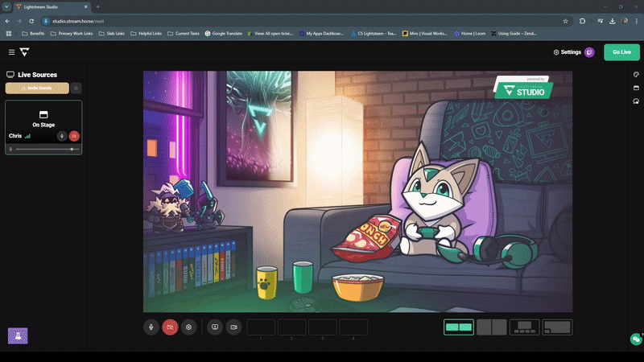Select empty scene slot 3

tap(323, 327)
